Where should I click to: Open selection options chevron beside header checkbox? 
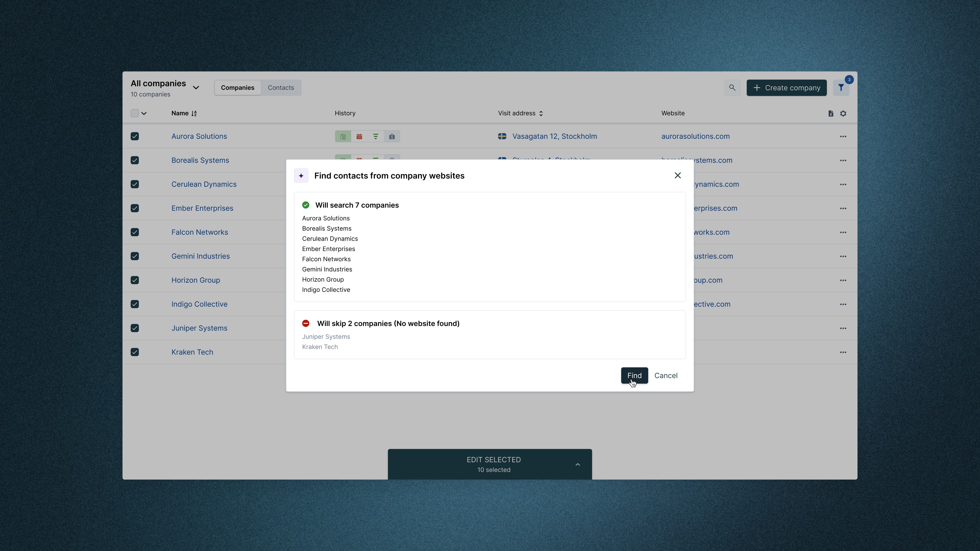[144, 113]
